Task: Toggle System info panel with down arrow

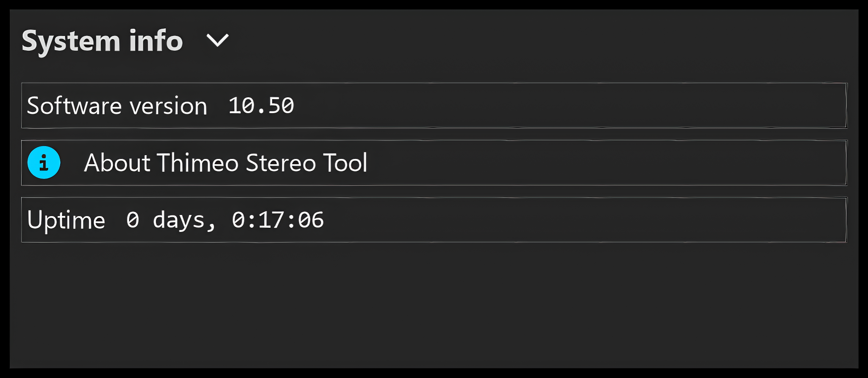Action: coord(217,40)
